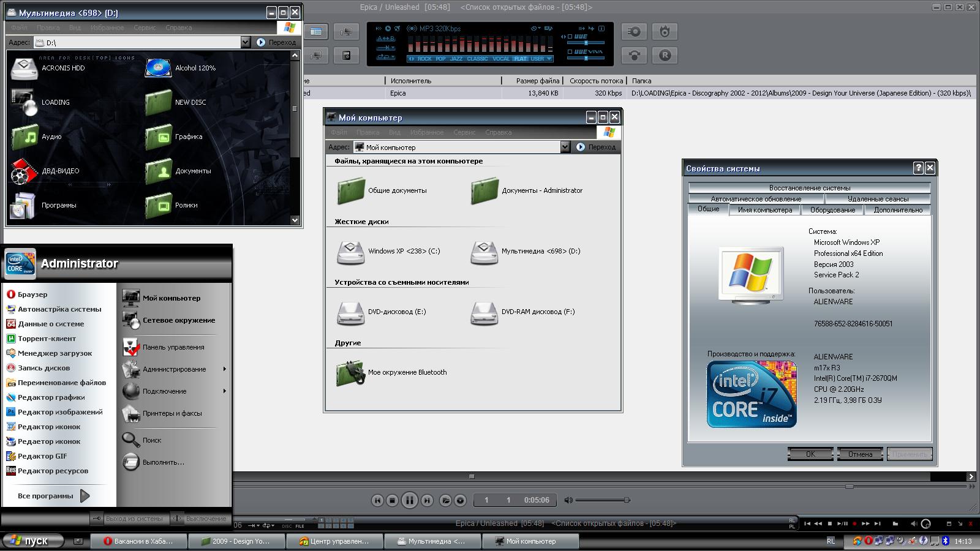The width and height of the screenshot is (980, 551).
Task: Click the portable device button in player
Action: click(346, 55)
